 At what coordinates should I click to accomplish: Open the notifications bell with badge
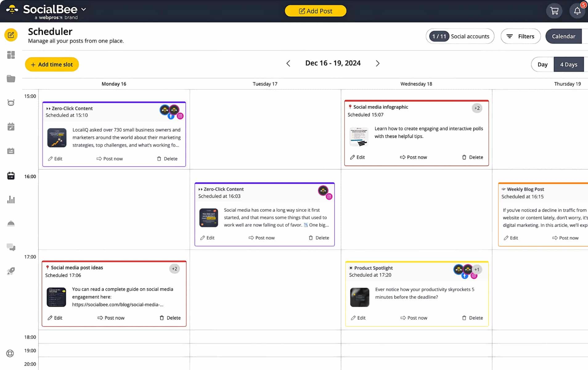[x=578, y=10]
